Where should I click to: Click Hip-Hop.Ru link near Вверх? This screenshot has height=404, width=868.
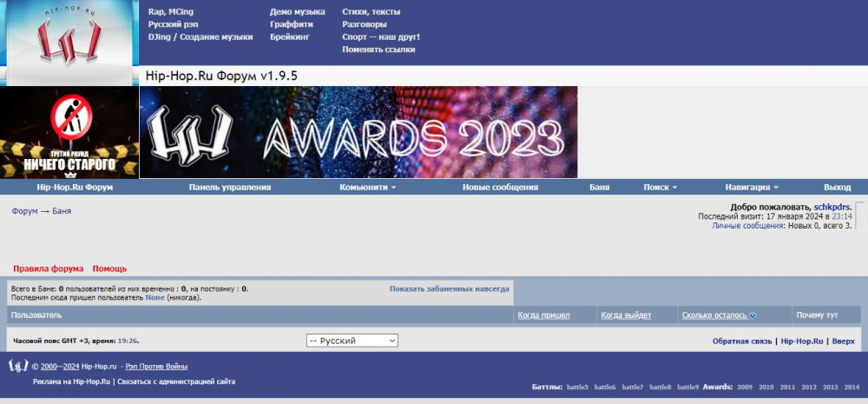[x=801, y=341]
